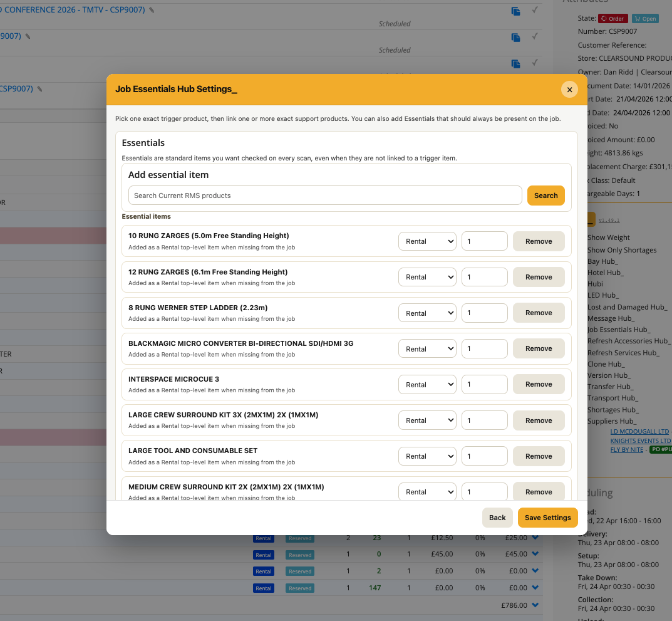Expand the £45.00 row chevron
The height and width of the screenshot is (621, 672).
point(535,554)
